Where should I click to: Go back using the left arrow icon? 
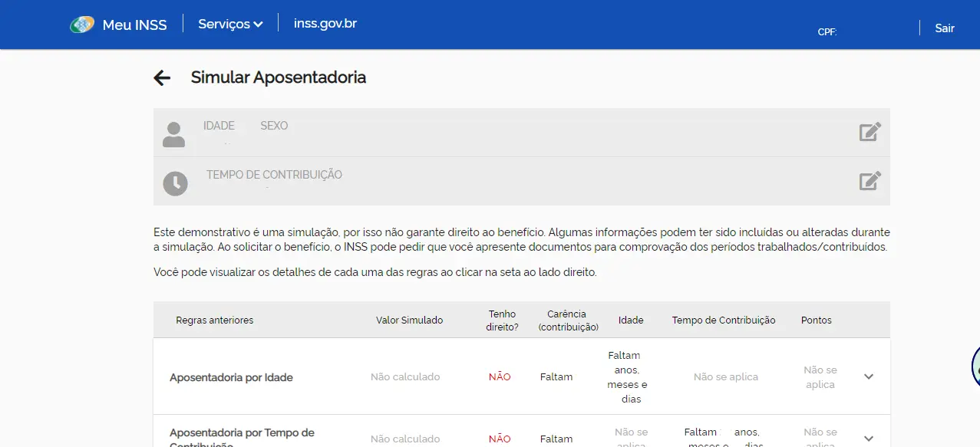pos(162,77)
